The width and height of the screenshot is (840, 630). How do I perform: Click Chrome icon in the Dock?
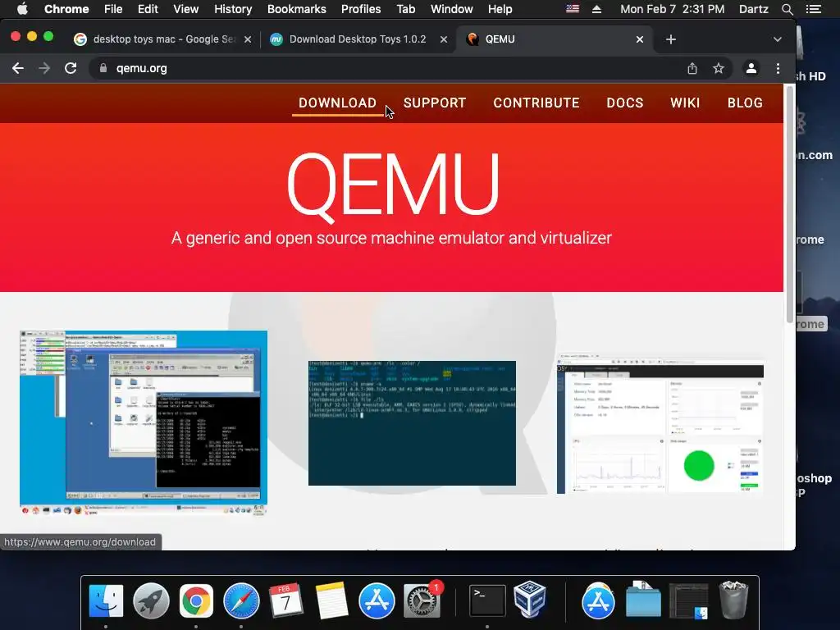pyautogui.click(x=196, y=600)
